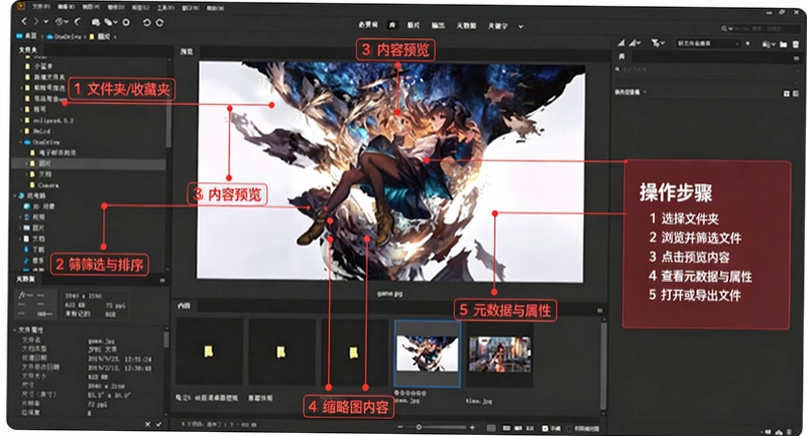Open the 帮助 menu

[x=215, y=8]
